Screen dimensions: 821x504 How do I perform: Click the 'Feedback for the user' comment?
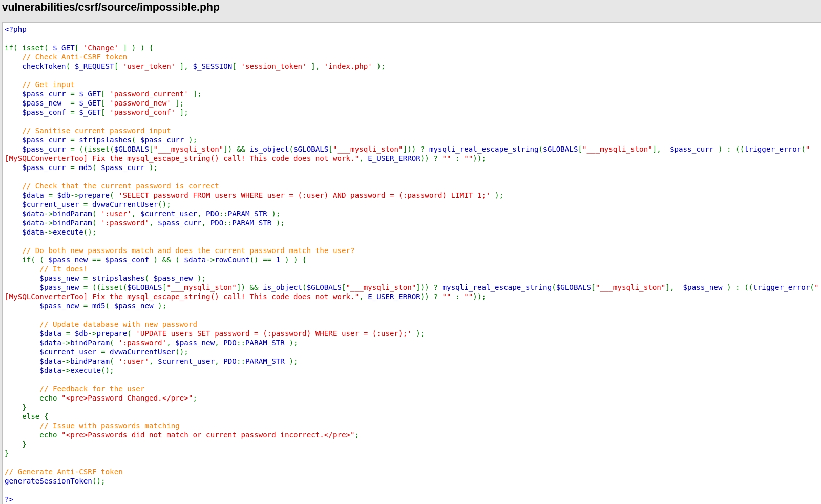[x=92, y=389]
